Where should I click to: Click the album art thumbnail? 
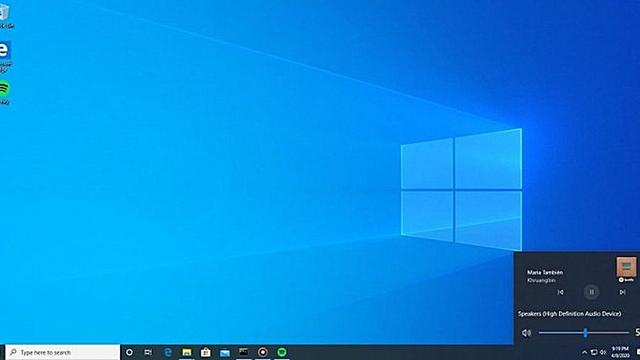626,267
